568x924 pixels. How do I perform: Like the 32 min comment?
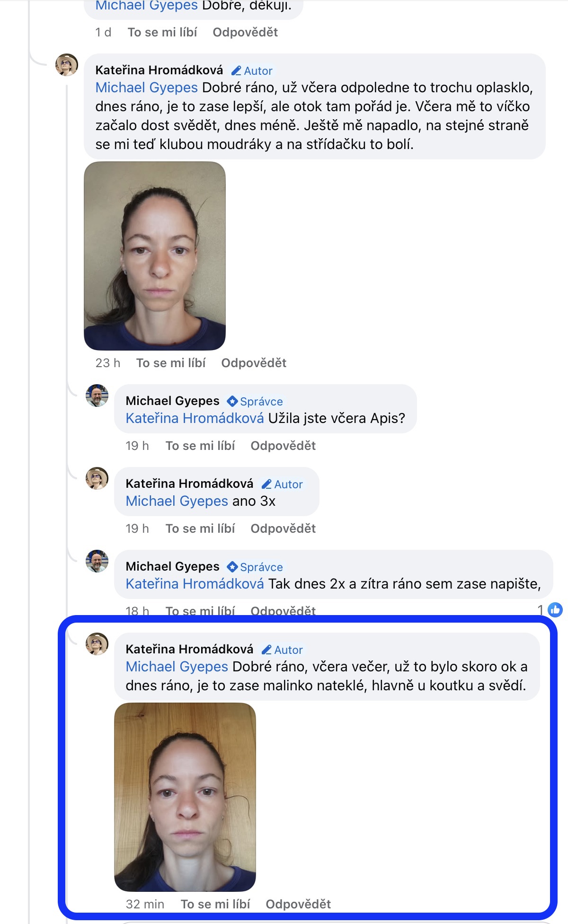(x=215, y=904)
